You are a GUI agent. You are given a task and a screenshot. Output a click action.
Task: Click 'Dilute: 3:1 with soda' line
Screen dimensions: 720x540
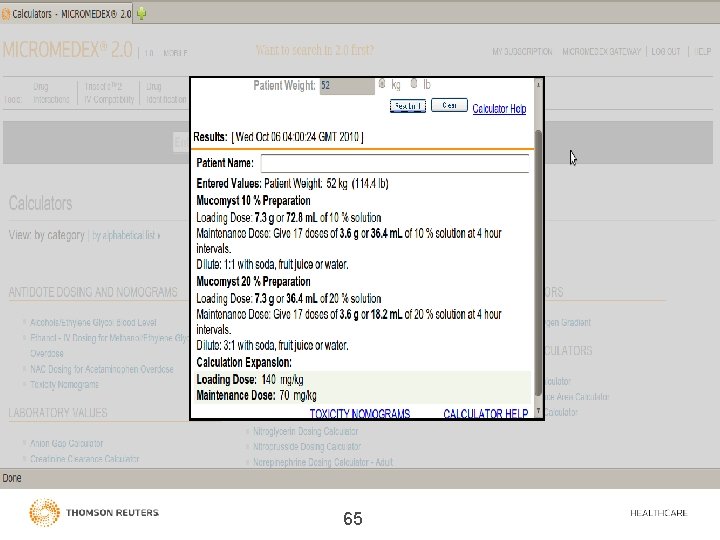pos(272,345)
